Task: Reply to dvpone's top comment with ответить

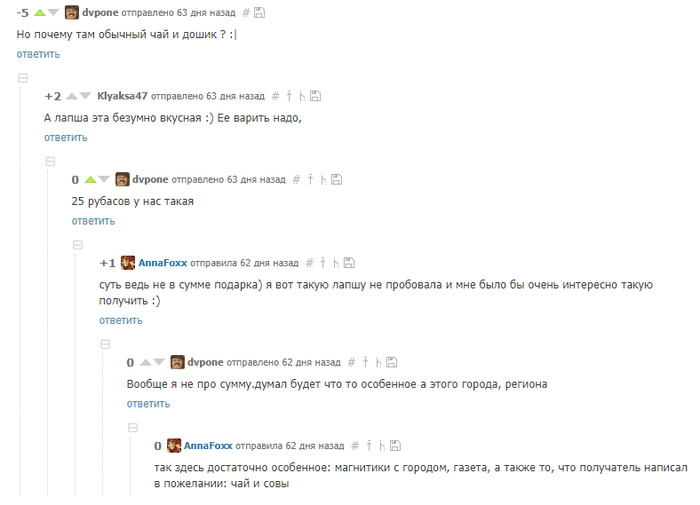Action: [x=38, y=54]
